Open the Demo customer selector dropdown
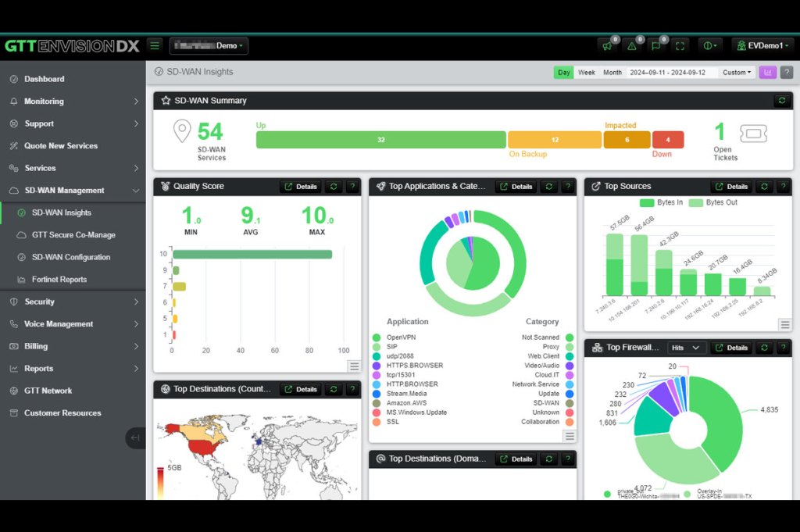The image size is (800, 532). 209,46
